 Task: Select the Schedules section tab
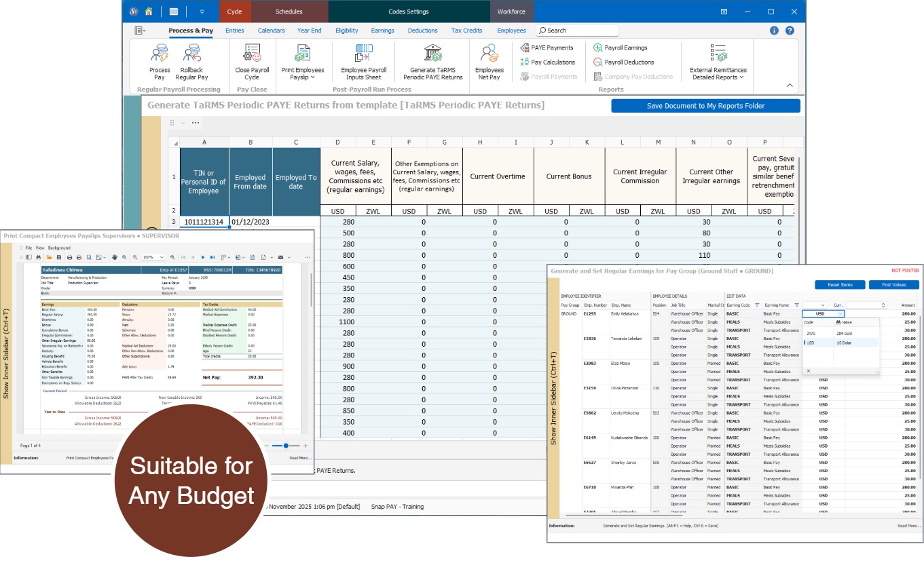[289, 12]
